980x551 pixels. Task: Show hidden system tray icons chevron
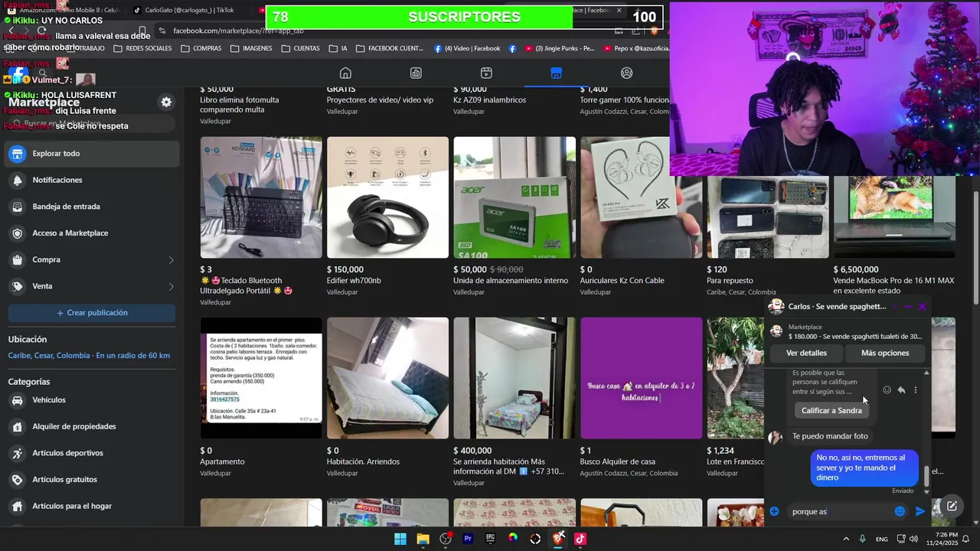point(845,539)
